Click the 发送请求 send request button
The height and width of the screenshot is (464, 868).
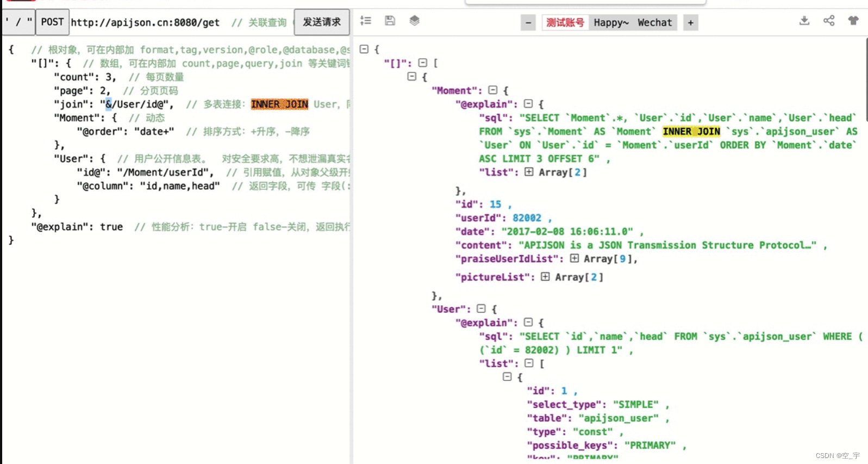click(x=322, y=22)
